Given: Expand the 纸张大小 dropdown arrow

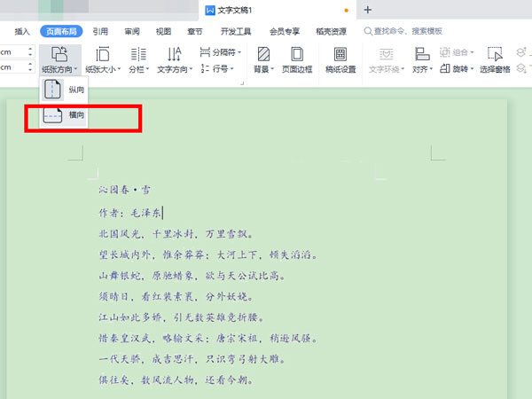Looking at the screenshot, I should pyautogui.click(x=119, y=69).
